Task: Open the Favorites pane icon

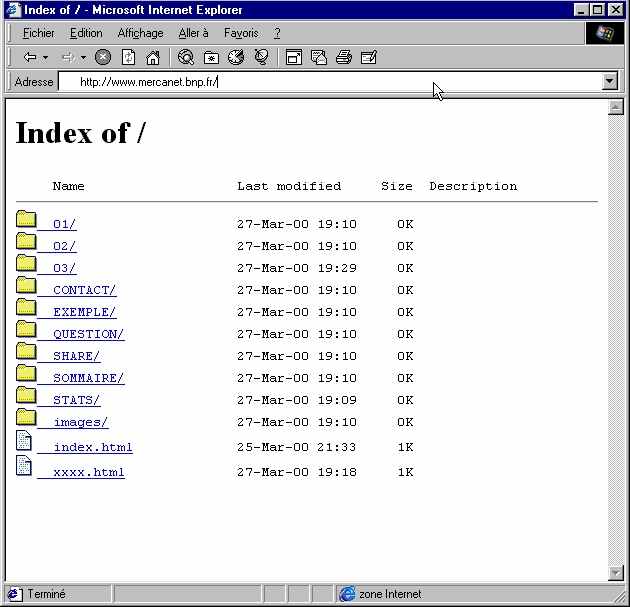Action: [x=211, y=58]
